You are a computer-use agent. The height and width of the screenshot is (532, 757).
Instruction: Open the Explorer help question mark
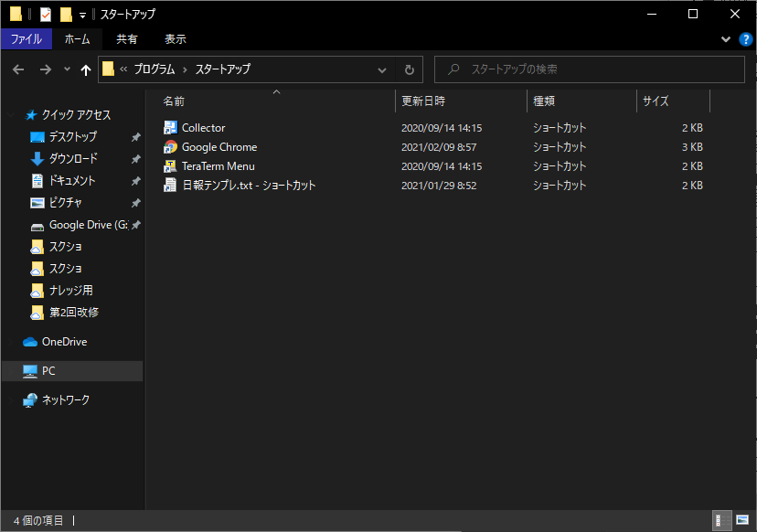tap(746, 39)
